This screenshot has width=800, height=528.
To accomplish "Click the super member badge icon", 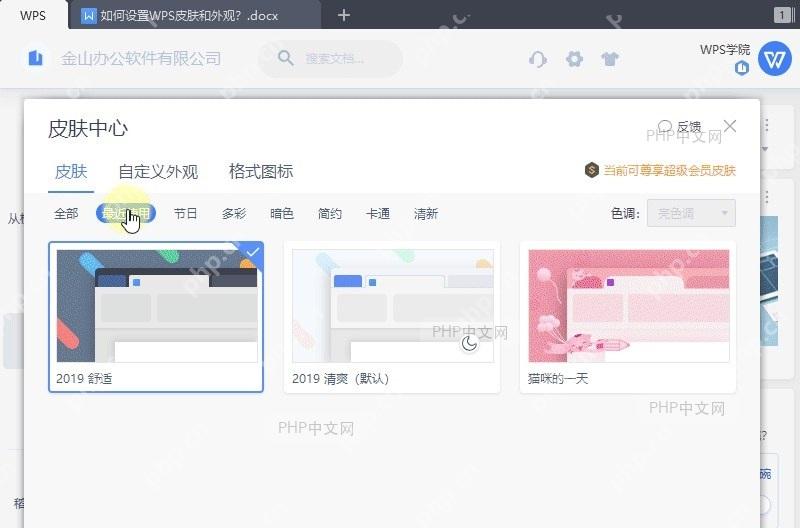I will click(591, 169).
